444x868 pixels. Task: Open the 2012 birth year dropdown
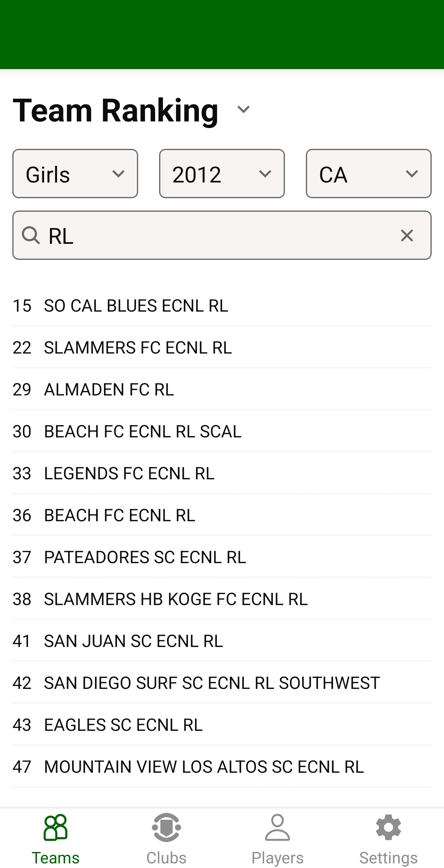222,174
